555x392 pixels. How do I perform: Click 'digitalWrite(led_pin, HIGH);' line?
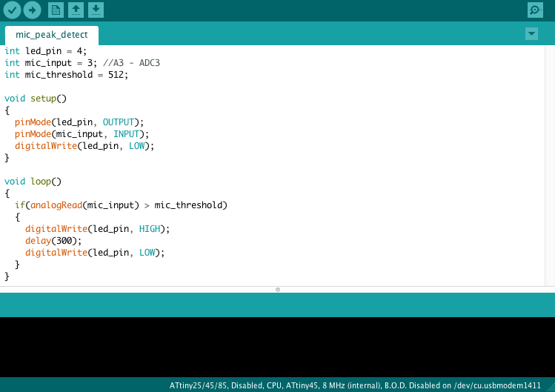click(97, 229)
